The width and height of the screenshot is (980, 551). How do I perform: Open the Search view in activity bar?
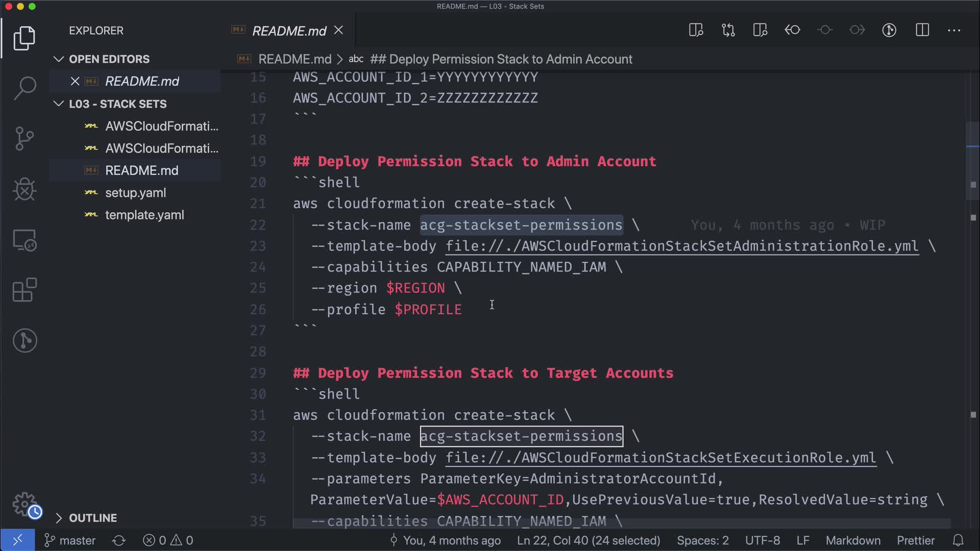click(x=24, y=88)
